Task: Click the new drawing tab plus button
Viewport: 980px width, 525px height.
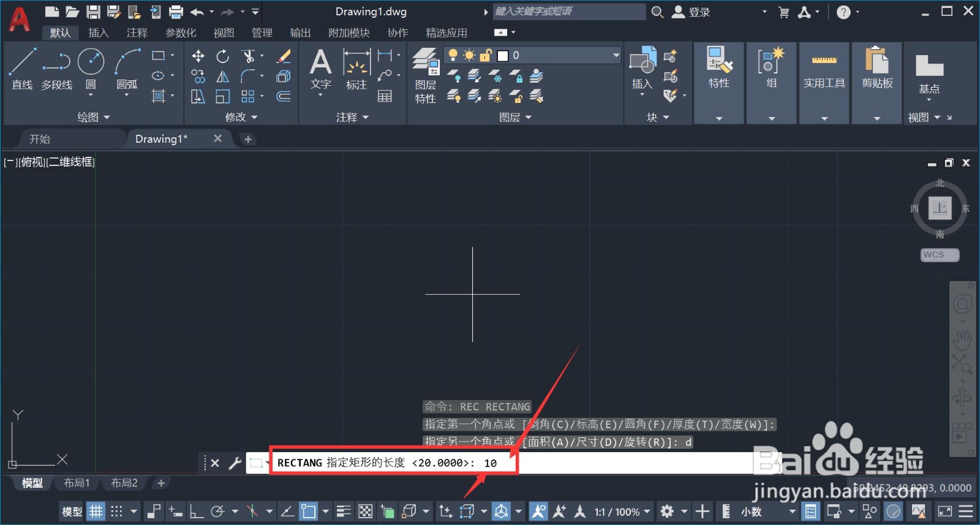Action: tap(248, 139)
